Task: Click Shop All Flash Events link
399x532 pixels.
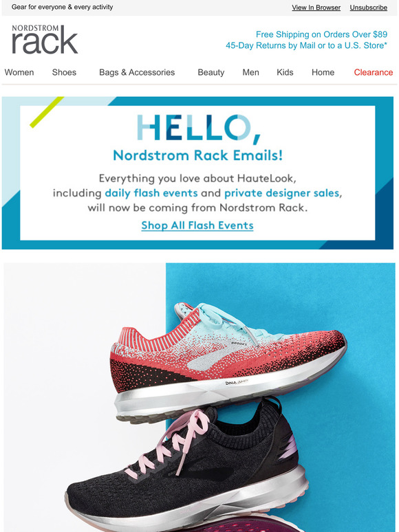Action: click(197, 225)
